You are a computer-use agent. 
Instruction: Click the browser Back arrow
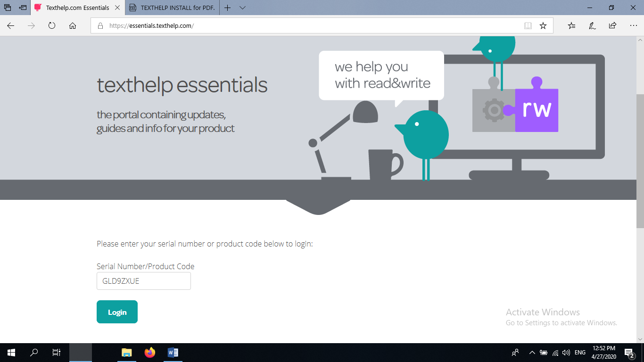pos(11,26)
